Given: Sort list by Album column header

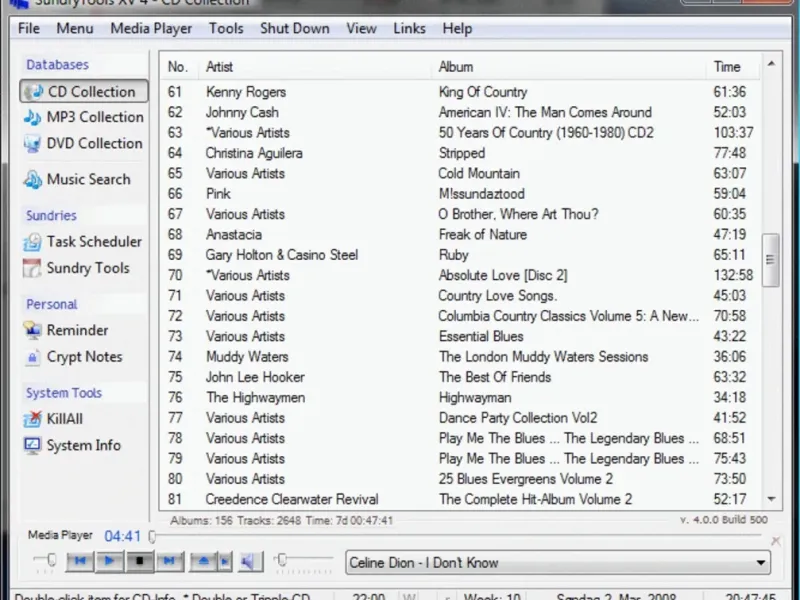Looking at the screenshot, I should [568, 67].
